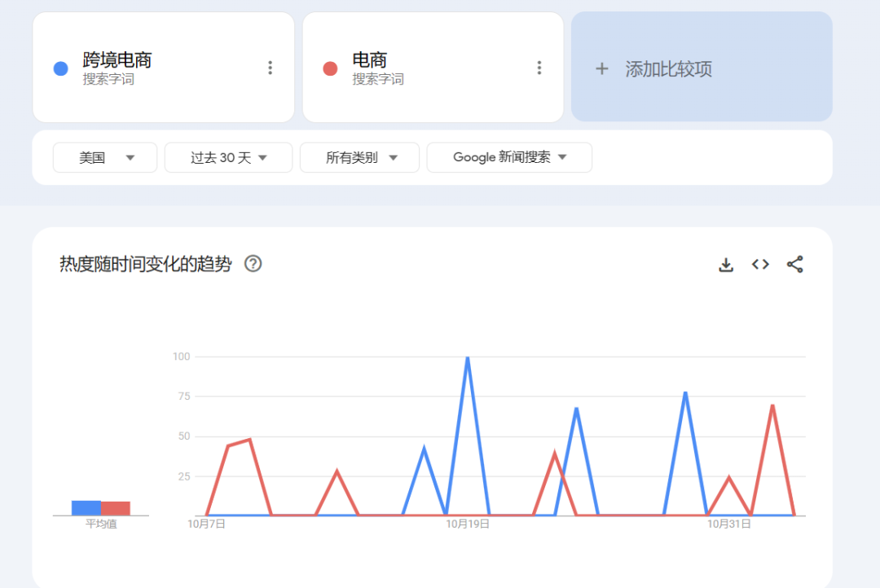This screenshot has width=880, height=588.
Task: Click the peak of the blue trend line
Action: click(467, 357)
